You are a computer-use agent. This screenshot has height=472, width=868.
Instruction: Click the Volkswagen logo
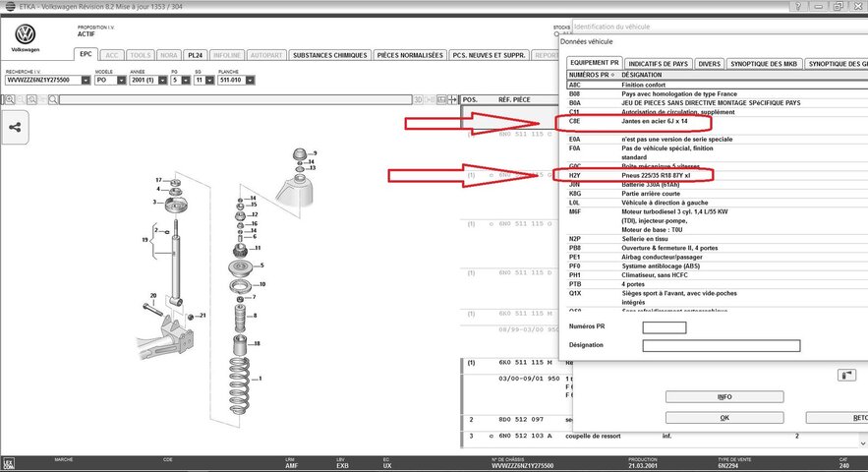coord(23,31)
